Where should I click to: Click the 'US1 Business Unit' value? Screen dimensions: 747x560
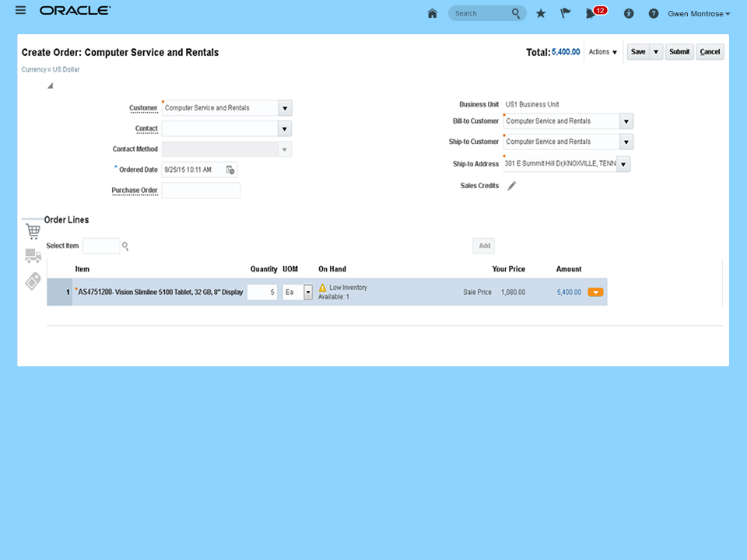[x=532, y=104]
